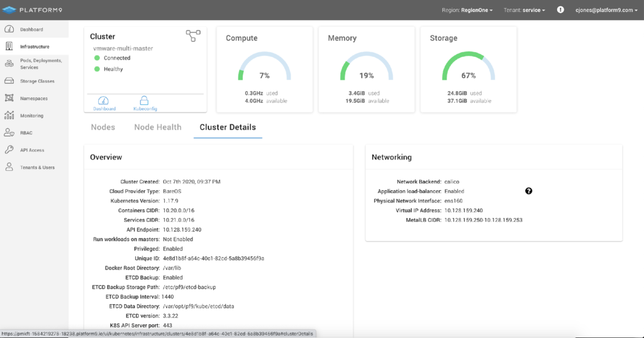The height and width of the screenshot is (338, 644).
Task: Switch to the Nodes tab
Action: [x=103, y=127]
